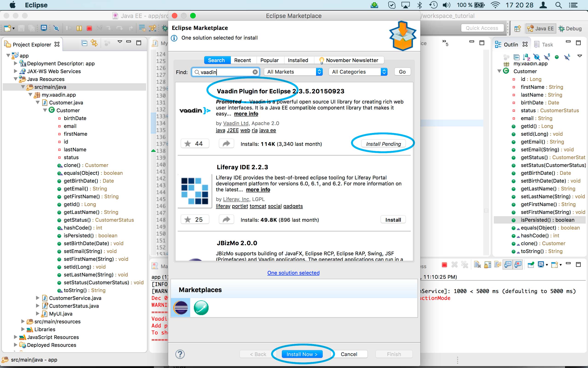Open the Open Console dropdown arrow
The height and width of the screenshot is (368, 588).
coord(560,265)
